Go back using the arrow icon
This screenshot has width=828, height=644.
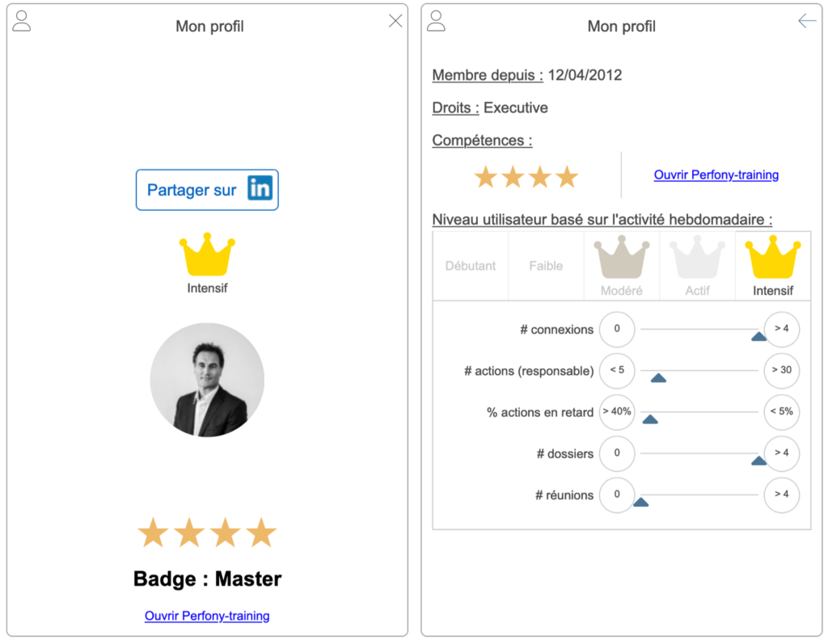pos(807,21)
